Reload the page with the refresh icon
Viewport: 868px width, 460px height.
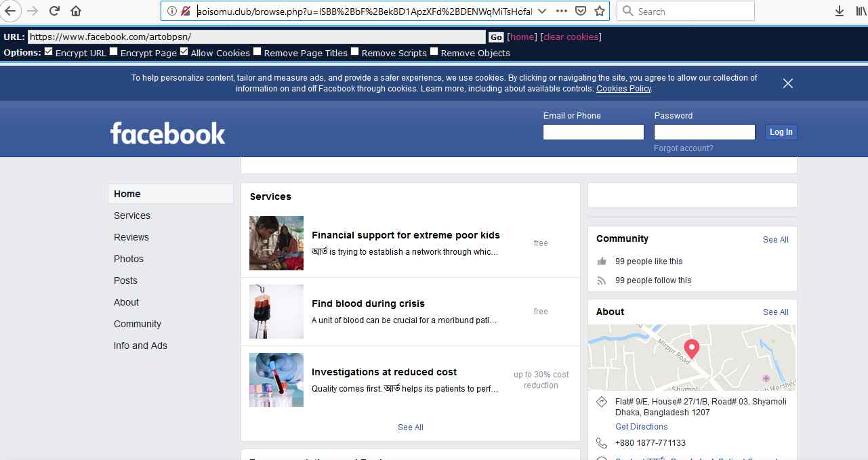[x=55, y=11]
